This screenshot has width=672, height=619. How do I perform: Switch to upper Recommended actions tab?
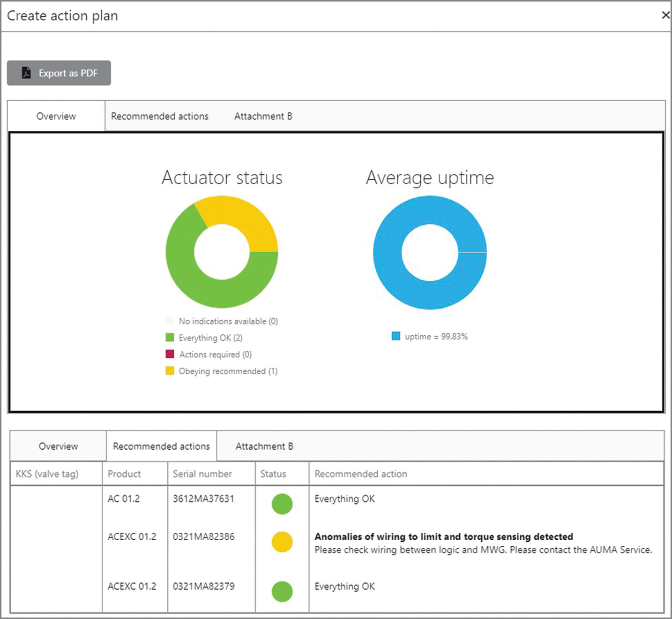click(x=159, y=116)
